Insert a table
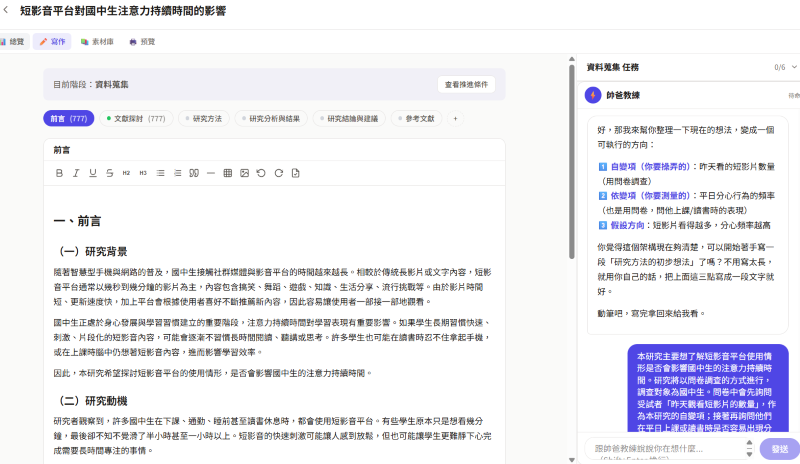 228,173
